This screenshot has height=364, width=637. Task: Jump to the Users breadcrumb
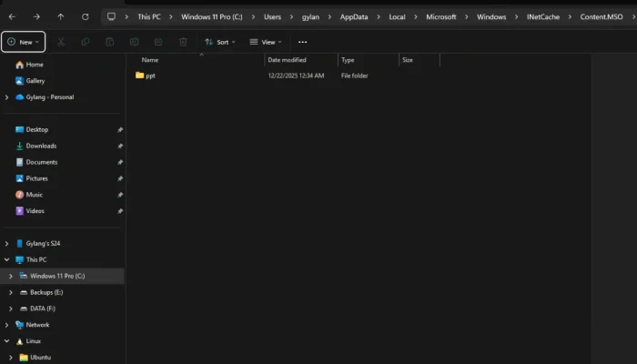(x=272, y=16)
